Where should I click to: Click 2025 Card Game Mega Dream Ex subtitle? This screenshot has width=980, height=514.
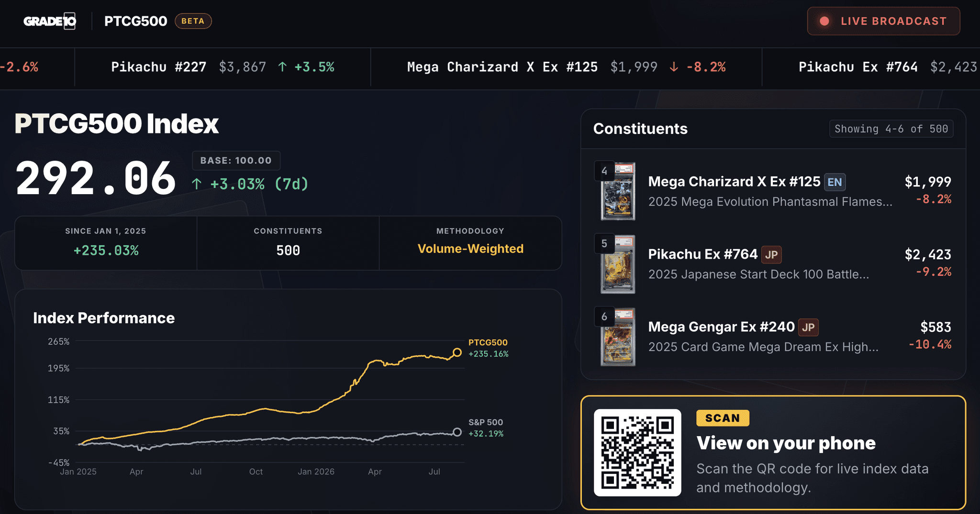tap(763, 347)
